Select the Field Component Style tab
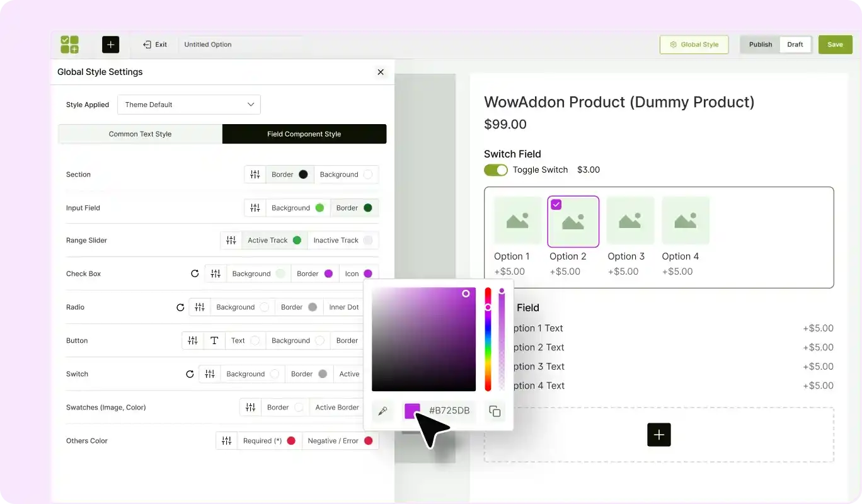 304,134
